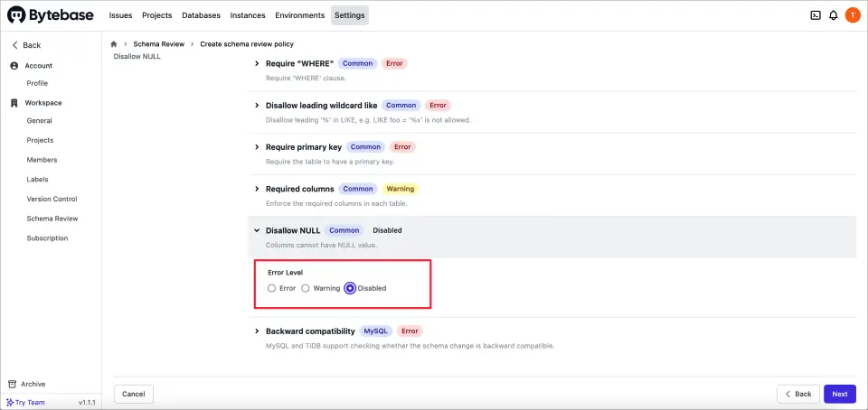Open the notifications bell
The image size is (868, 410).
(833, 15)
